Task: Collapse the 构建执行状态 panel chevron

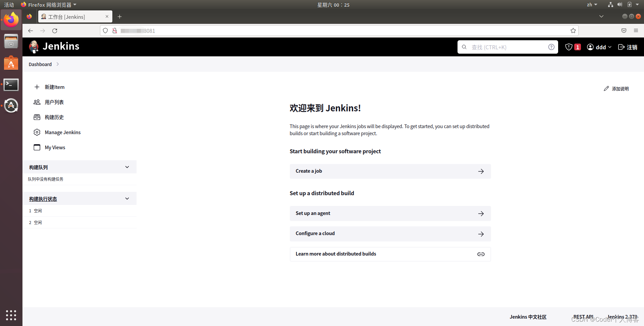Action: (x=127, y=199)
